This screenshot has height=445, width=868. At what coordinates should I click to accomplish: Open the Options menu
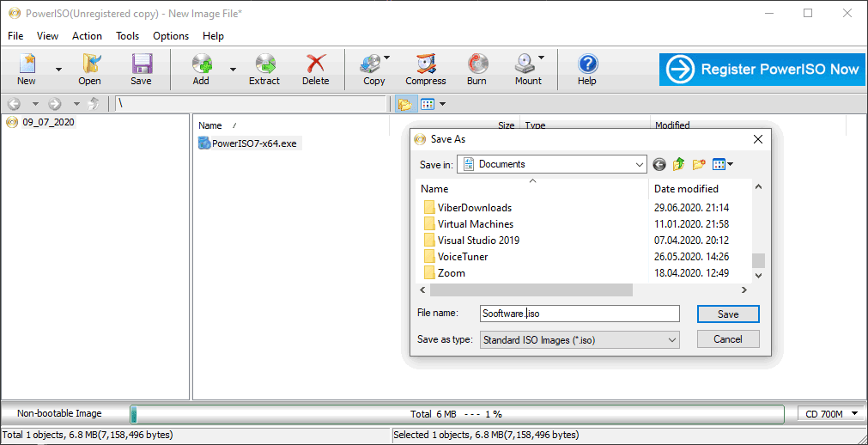click(x=171, y=36)
